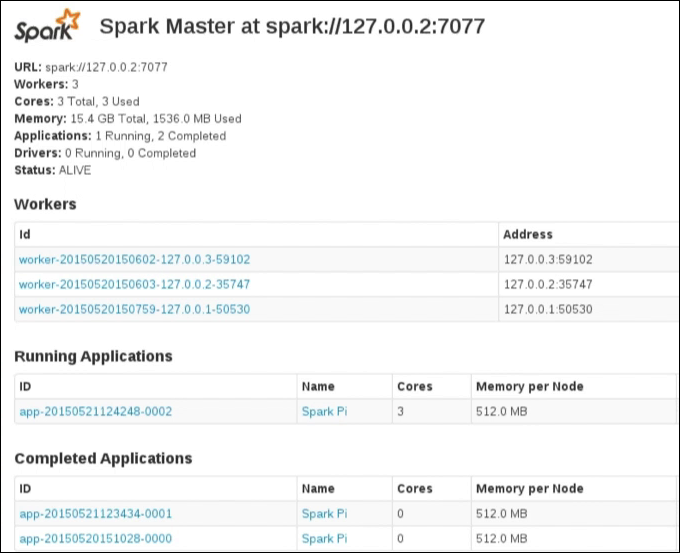Viewport: 680px width, 553px height.
Task: Select Status: ALIVE text
Action: coord(52,170)
